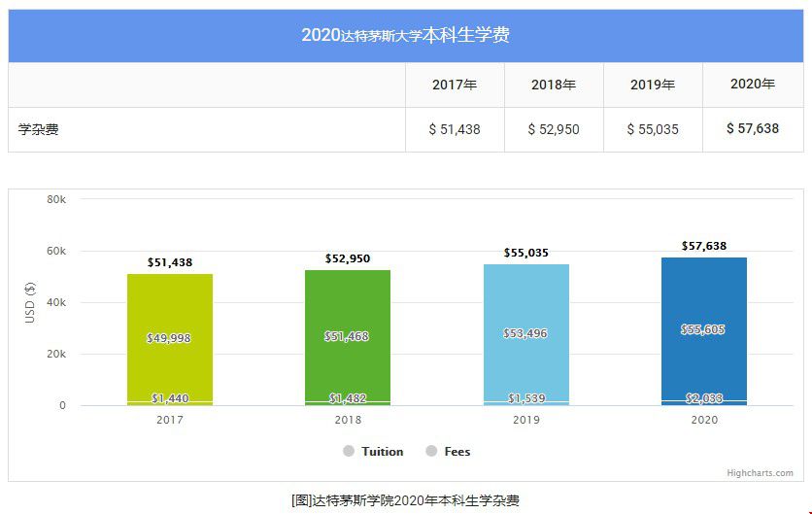Click the table title 2020达特茅斯大学本科生学费
812x514 pixels.
(x=405, y=35)
